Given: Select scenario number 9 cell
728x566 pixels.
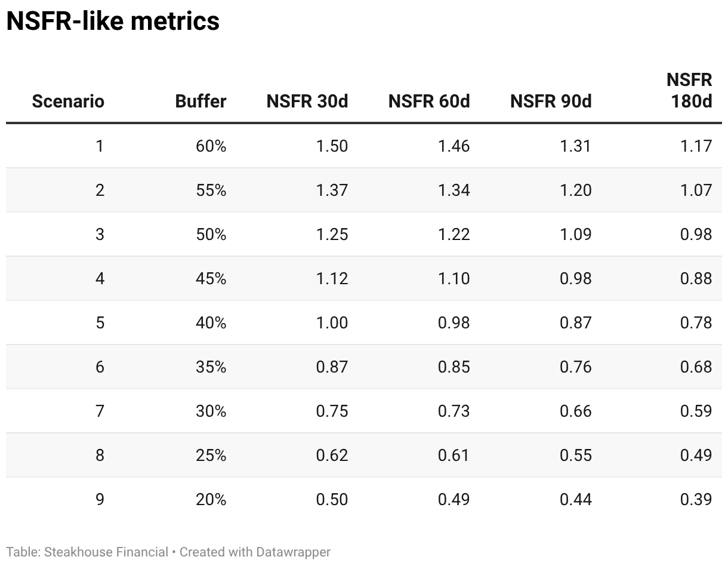Looking at the screenshot, I should (100, 500).
